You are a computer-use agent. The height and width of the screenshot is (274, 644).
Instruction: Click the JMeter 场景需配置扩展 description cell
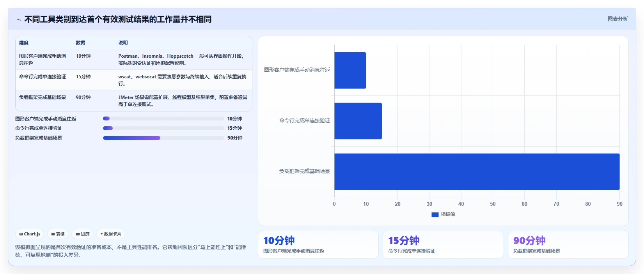[x=183, y=101]
